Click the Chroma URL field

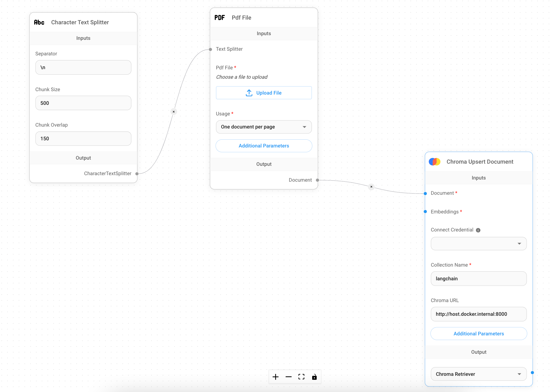(479, 314)
